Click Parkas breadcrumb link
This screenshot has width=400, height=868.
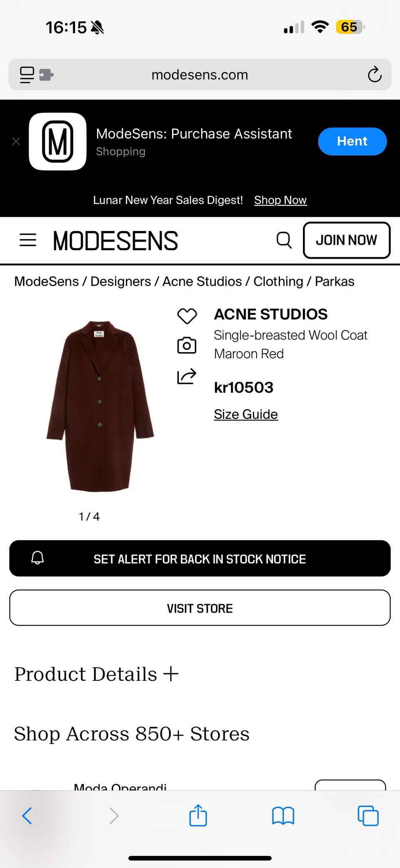pyautogui.click(x=334, y=282)
